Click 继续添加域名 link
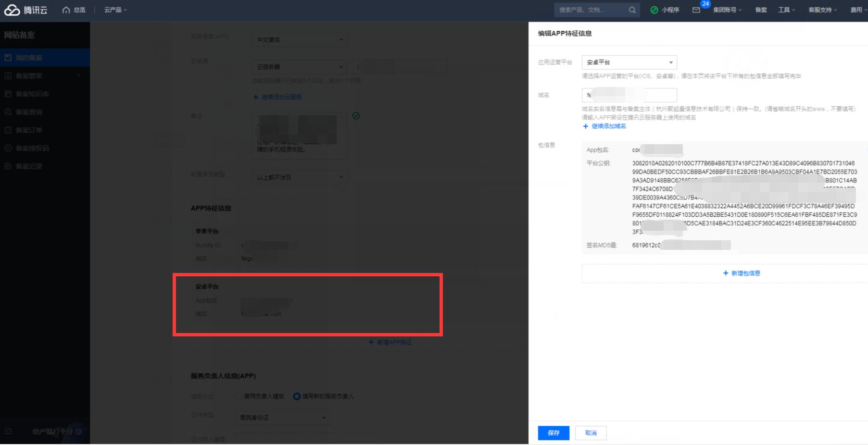868x445 pixels. (x=604, y=126)
